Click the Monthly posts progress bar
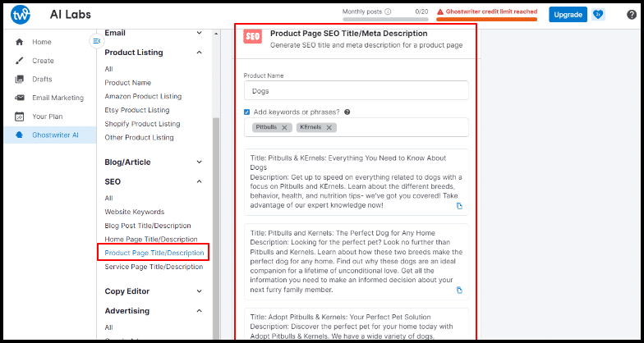Screen dimensions: 644x343 pyautogui.click(x=386, y=20)
